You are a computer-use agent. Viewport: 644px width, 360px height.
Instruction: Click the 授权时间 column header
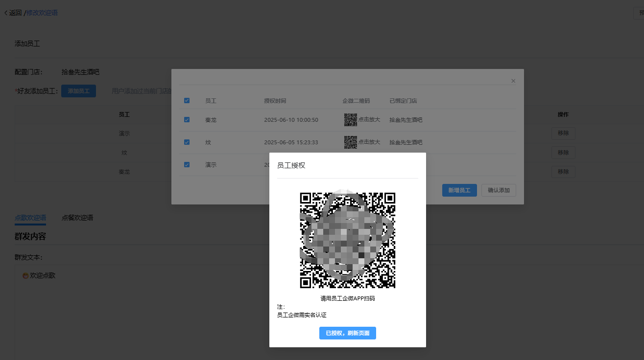pos(275,101)
